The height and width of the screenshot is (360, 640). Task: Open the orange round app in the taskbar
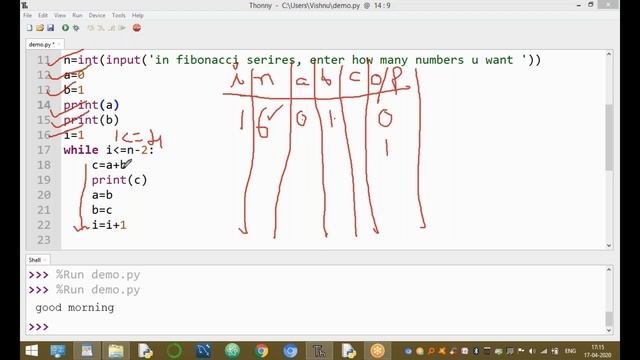point(378,351)
